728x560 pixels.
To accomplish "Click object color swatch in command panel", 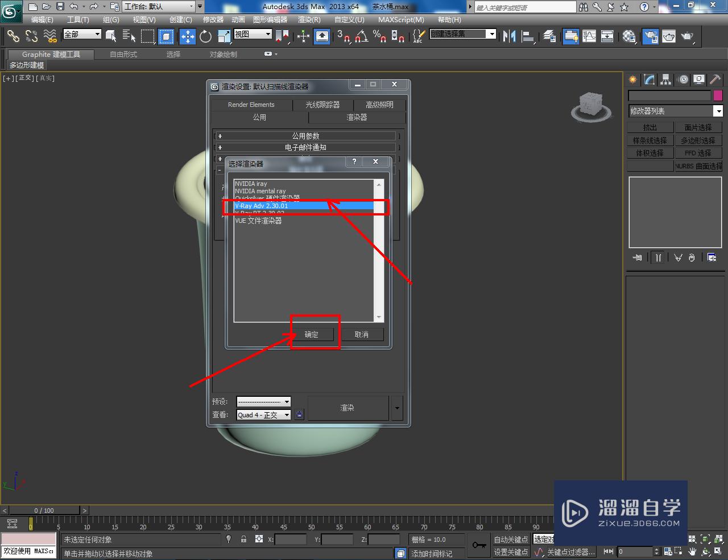I will click(718, 96).
